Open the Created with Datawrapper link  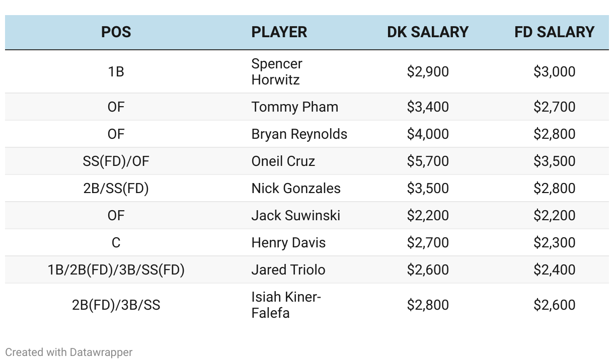click(x=69, y=352)
